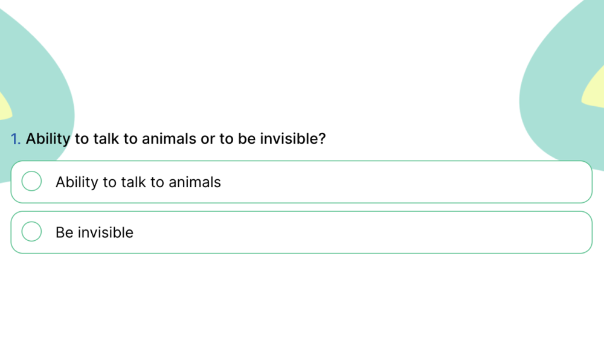This screenshot has height=364, width=604.
Task: Click the word 'talk' in the question heading
Action: 106,139
